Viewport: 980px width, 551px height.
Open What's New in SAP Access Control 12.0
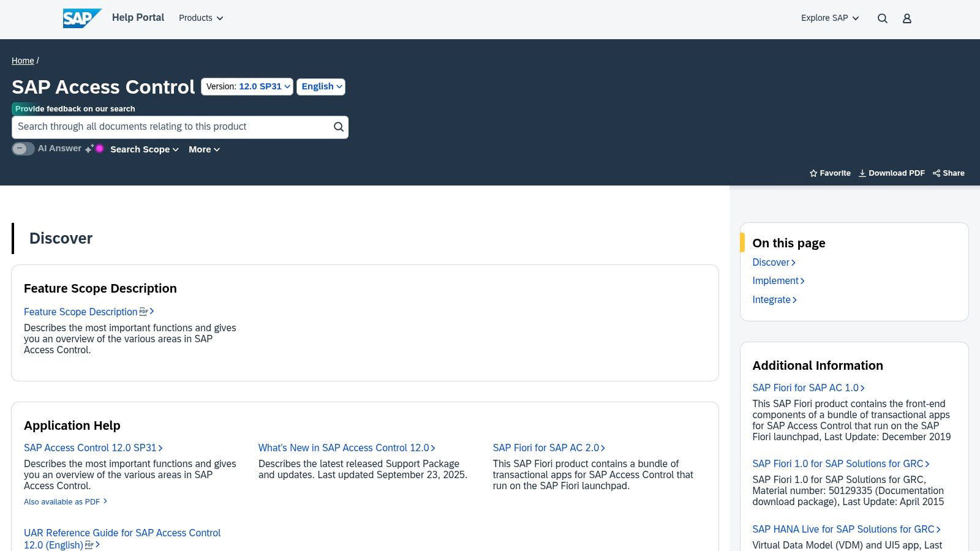[x=347, y=448]
